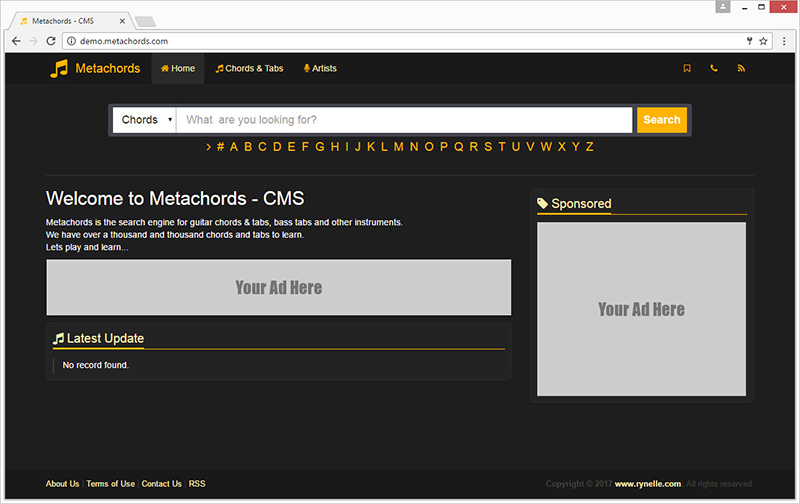This screenshot has width=800, height=504.
Task: Click the Chrome user profile icon
Action: [x=722, y=7]
